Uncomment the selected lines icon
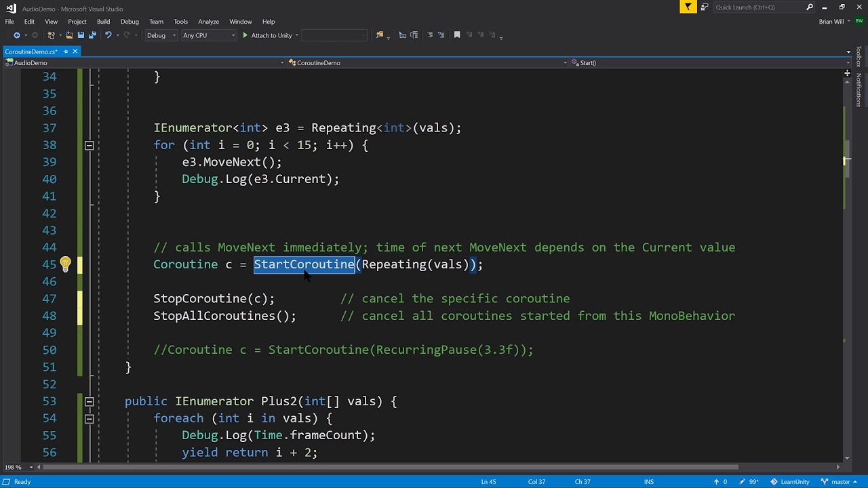Image resolution: width=868 pixels, height=488 pixels. (441, 35)
